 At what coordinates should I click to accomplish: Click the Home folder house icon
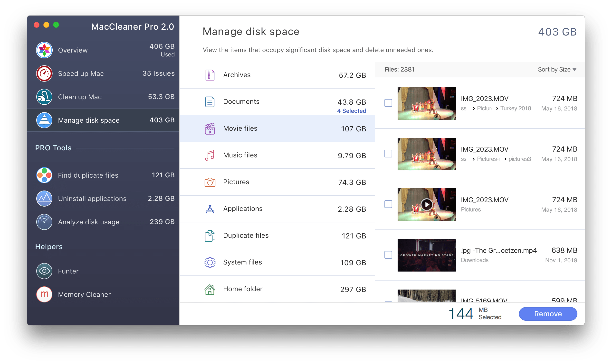[210, 289]
